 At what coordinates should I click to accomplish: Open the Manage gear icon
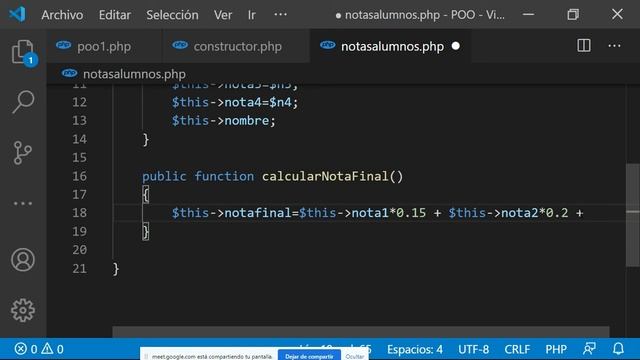pos(23,310)
